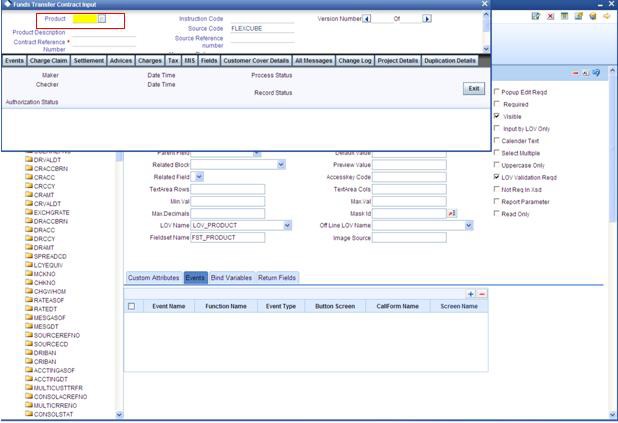Select the MULTICUSTTRFR tree node
Viewport: 618px width, 423px height.
pos(54,388)
